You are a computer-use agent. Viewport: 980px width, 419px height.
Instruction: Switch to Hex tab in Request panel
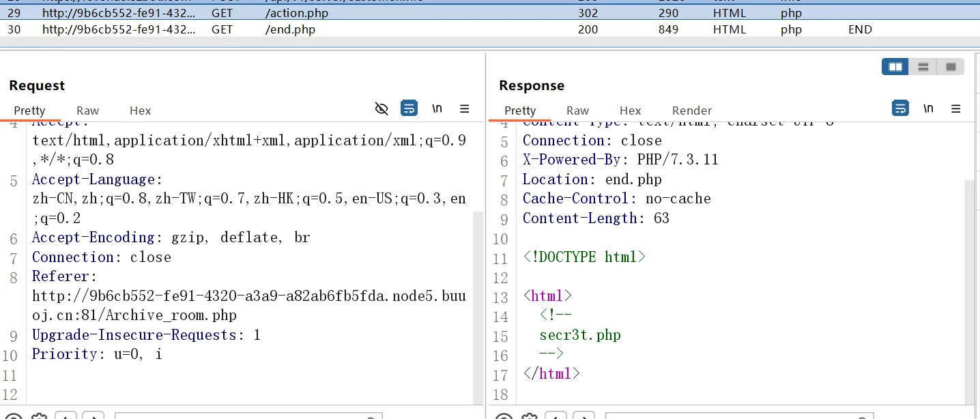coord(140,111)
